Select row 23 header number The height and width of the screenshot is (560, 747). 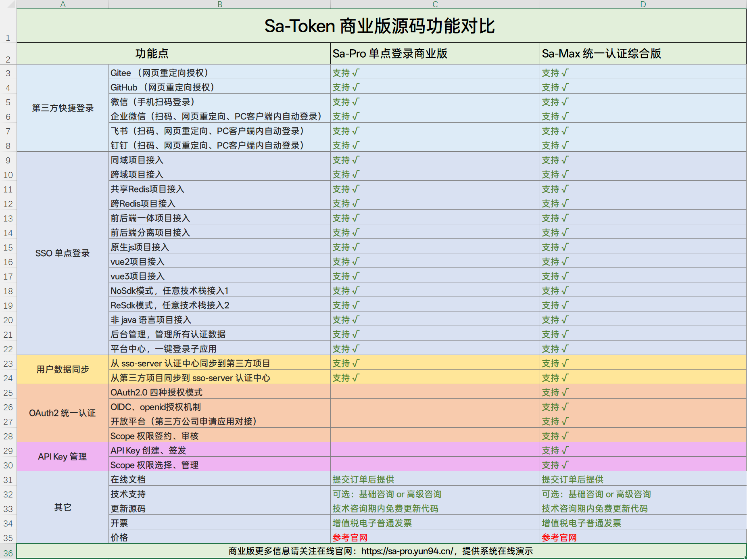(x=8, y=363)
